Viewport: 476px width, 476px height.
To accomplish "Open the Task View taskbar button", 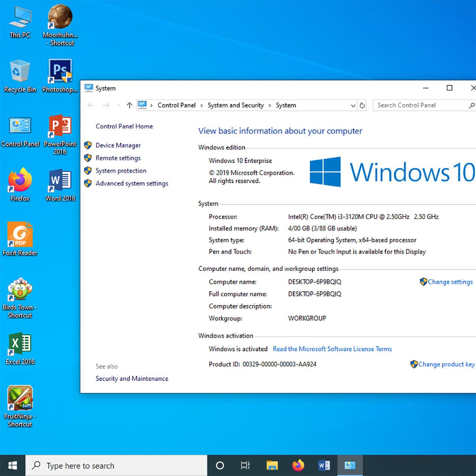I will (245, 465).
